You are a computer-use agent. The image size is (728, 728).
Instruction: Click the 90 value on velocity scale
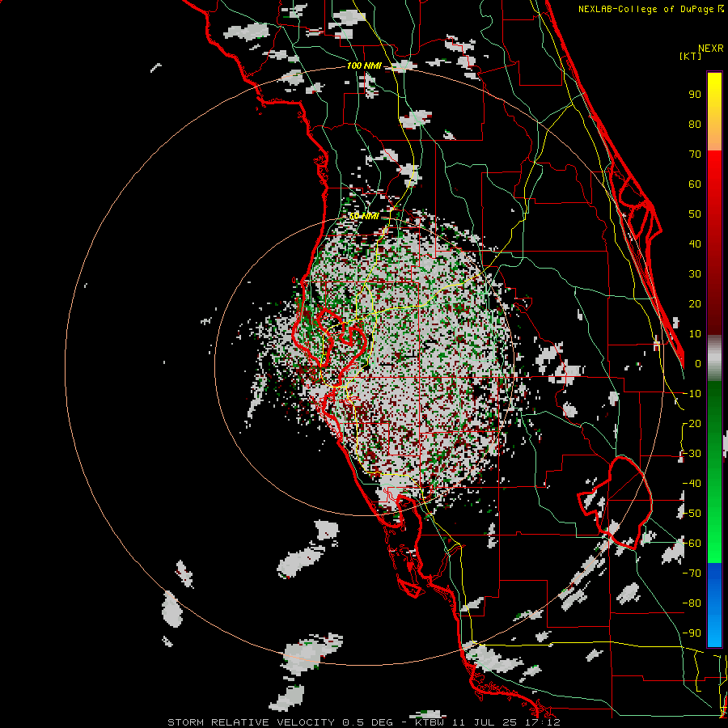pyautogui.click(x=695, y=95)
